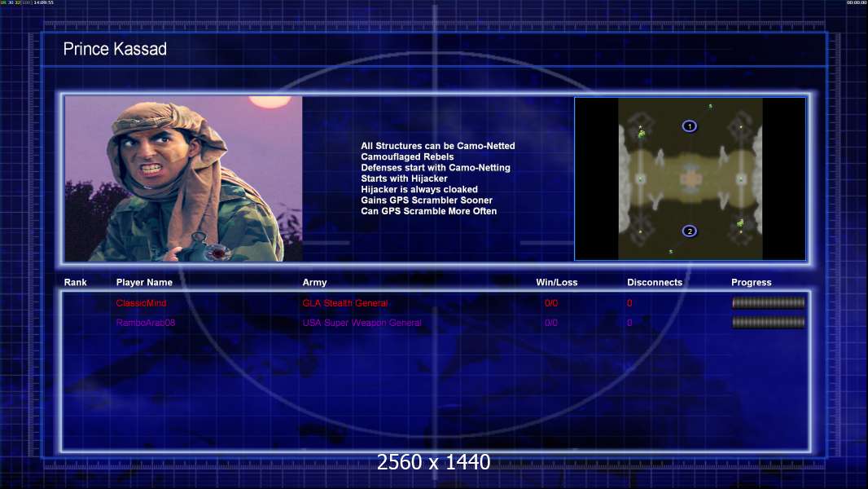Click 'Gains GPS Scrambler Sooner' text
The width and height of the screenshot is (868, 489).
point(427,200)
